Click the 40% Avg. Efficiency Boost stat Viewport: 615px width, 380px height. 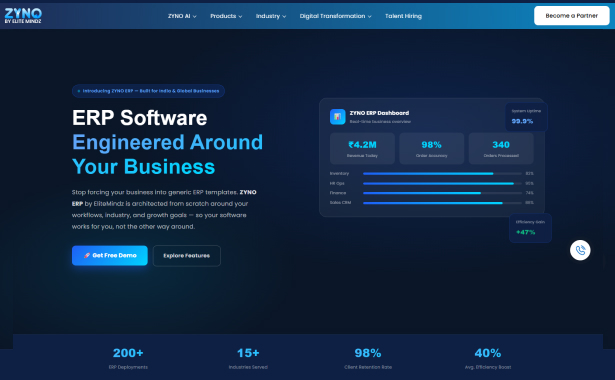coord(488,358)
